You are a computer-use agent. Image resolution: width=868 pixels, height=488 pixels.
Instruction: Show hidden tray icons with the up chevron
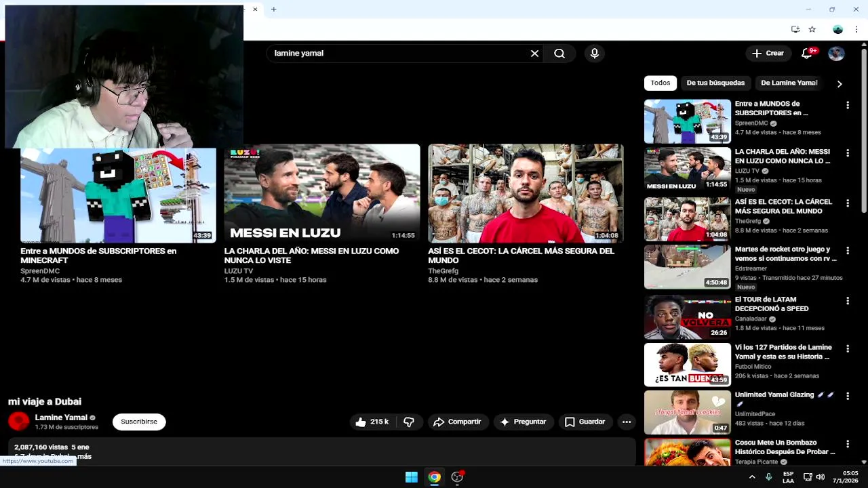[x=752, y=477]
